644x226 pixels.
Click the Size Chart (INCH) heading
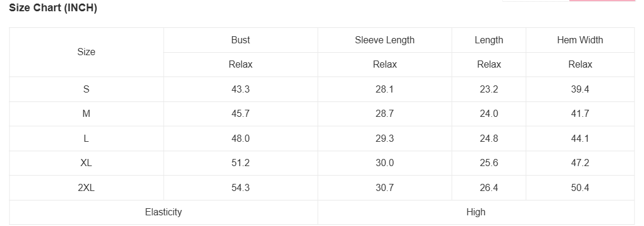coord(53,8)
